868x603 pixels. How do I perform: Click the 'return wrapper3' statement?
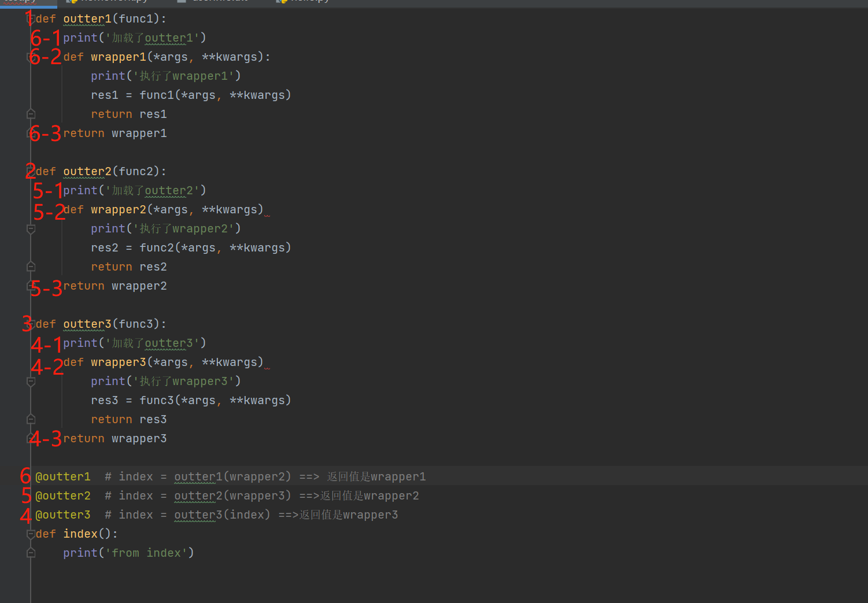[x=115, y=439]
